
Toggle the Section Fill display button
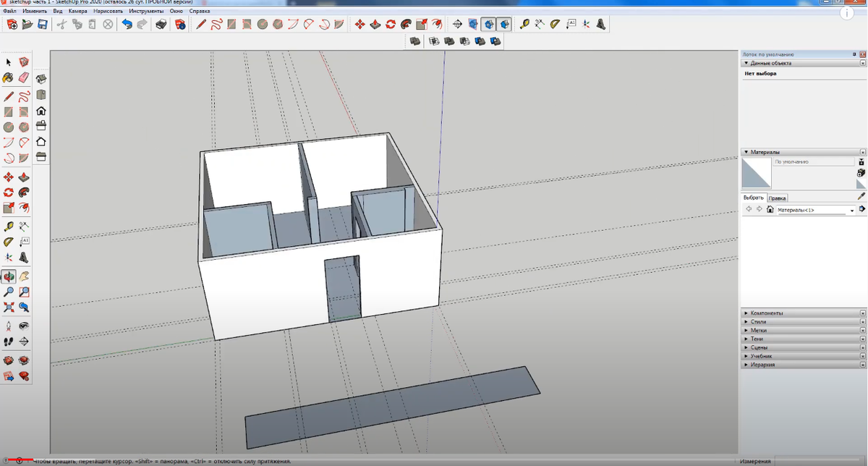point(504,25)
